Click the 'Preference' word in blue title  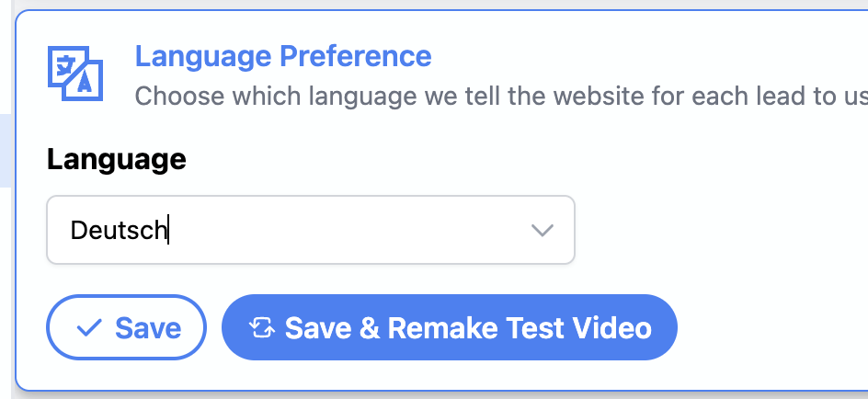coord(355,56)
